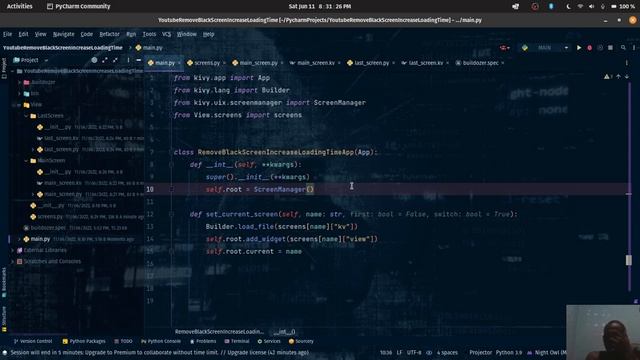Click the Python 3.9 interpreter in status bar
This screenshot has width=640, height=360.
click(x=508, y=353)
